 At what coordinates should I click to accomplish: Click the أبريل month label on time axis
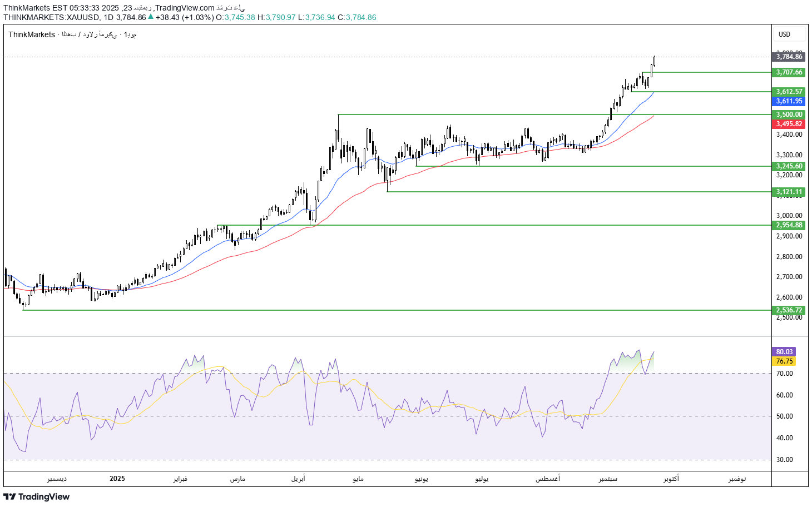(298, 479)
